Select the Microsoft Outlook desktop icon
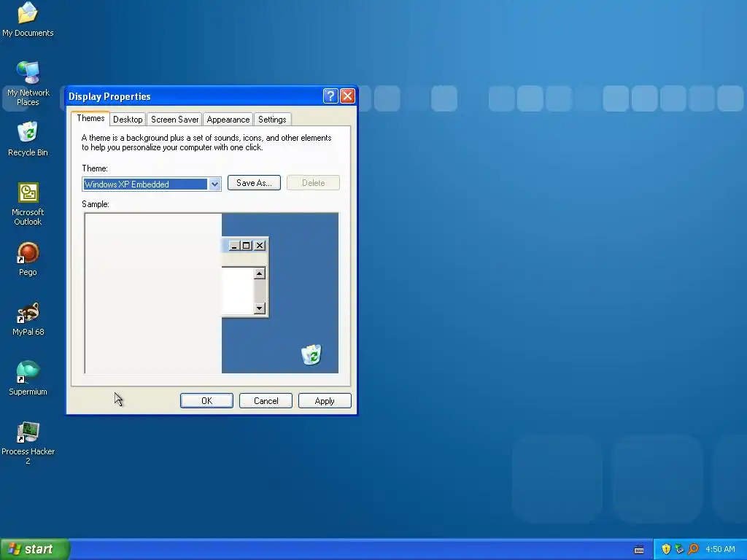Image resolution: width=747 pixels, height=560 pixels. click(28, 204)
